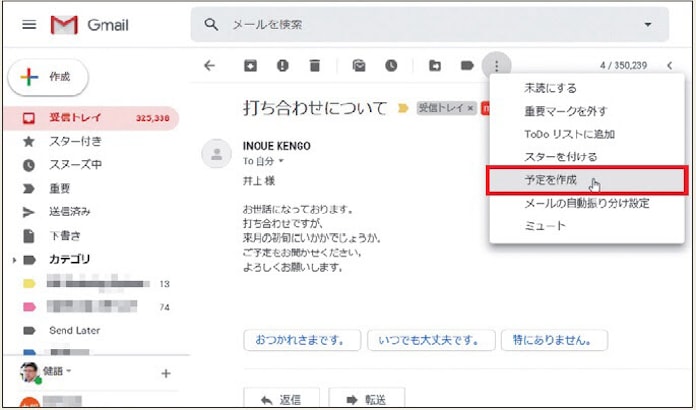Mark the email as unread icon
This screenshot has width=696, height=410.
coord(359,66)
